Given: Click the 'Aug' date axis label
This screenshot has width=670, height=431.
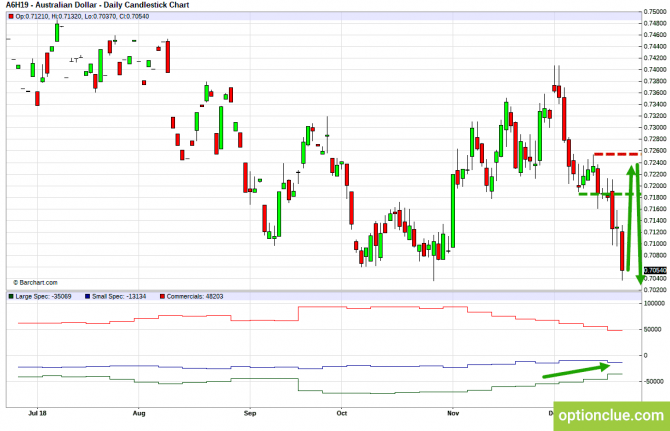Looking at the screenshot, I should click(139, 413).
